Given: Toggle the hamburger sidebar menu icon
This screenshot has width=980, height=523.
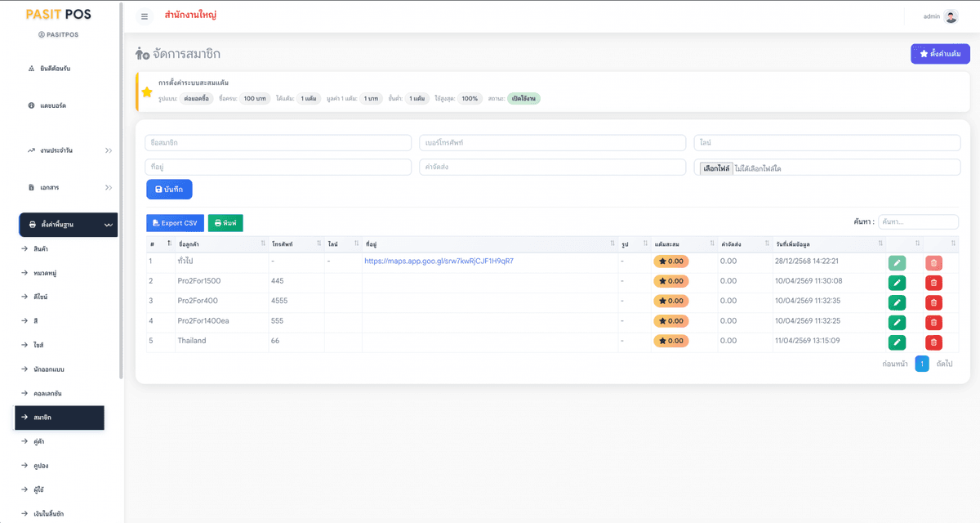Looking at the screenshot, I should coord(145,16).
